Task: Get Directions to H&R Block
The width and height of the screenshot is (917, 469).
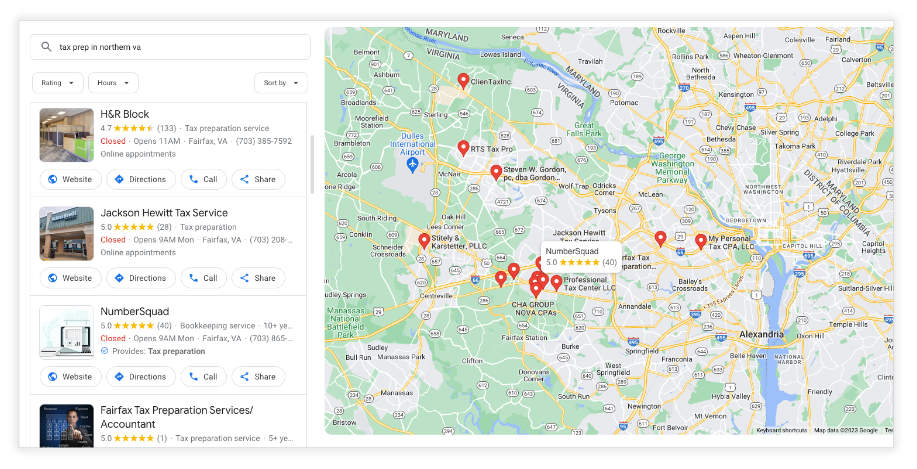Action: [x=140, y=180]
